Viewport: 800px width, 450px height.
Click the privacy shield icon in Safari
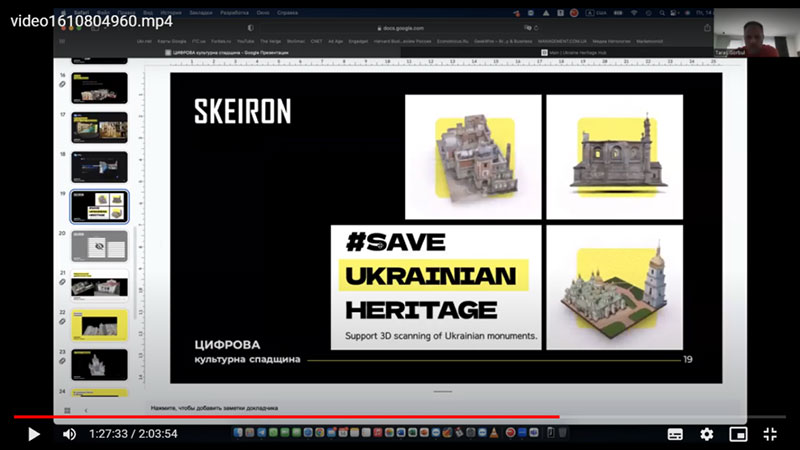pyautogui.click(x=250, y=28)
